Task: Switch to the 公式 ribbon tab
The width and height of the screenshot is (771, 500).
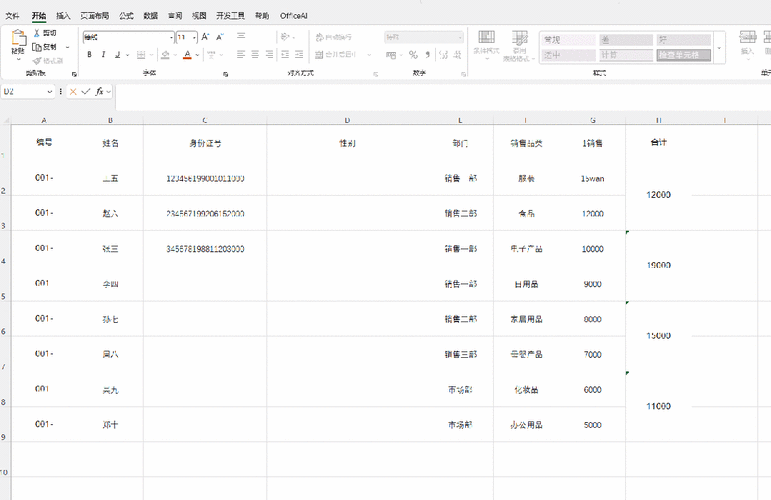Action: [x=126, y=16]
